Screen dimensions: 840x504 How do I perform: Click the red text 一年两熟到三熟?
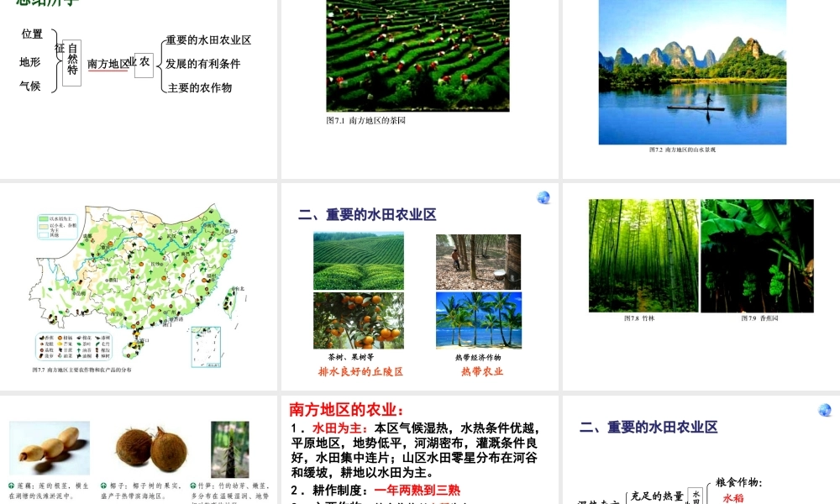[x=417, y=490]
